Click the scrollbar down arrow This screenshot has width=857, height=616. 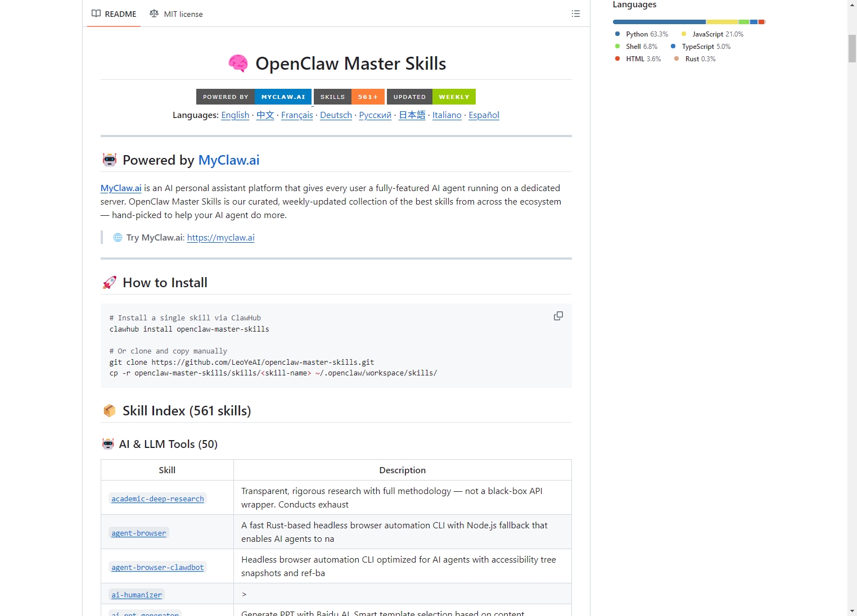tap(853, 611)
